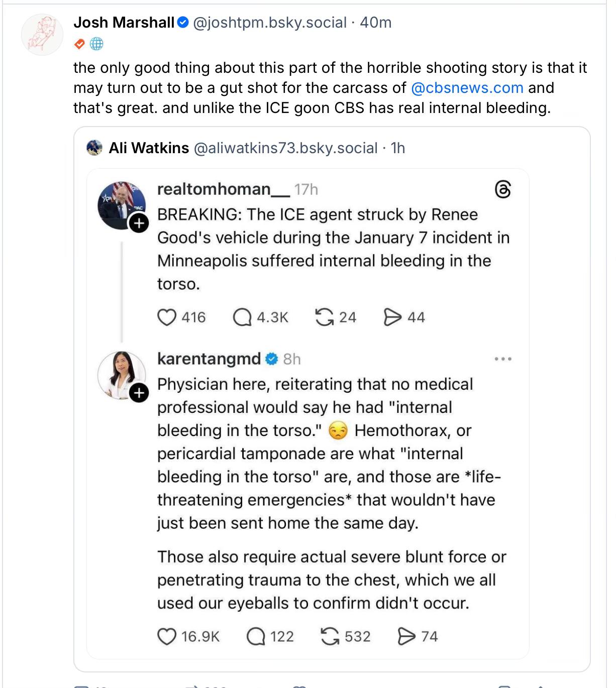Click Josh Marshall's blue verified badge
The width and height of the screenshot is (616, 688).
point(184,23)
